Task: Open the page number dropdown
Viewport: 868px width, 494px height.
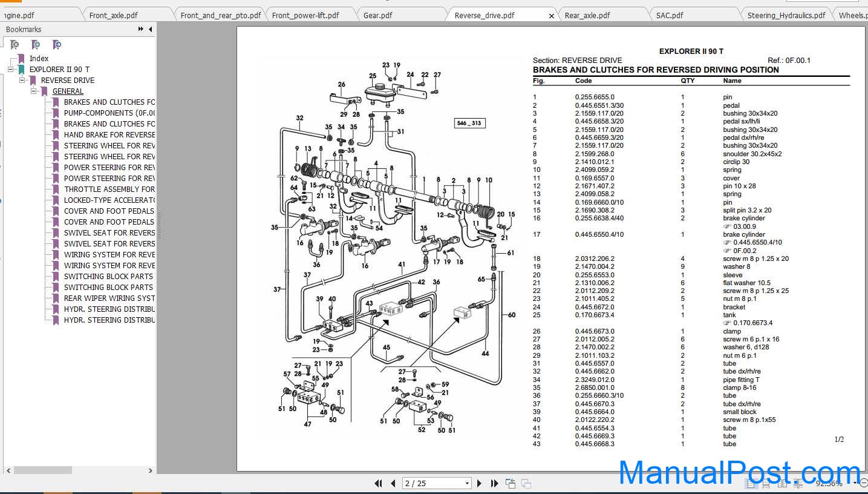Action: click(x=467, y=483)
